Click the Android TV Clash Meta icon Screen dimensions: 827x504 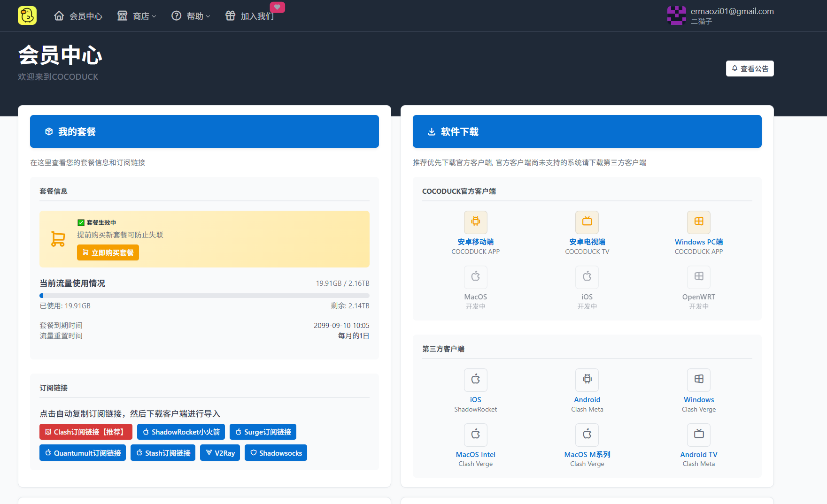[x=698, y=435]
